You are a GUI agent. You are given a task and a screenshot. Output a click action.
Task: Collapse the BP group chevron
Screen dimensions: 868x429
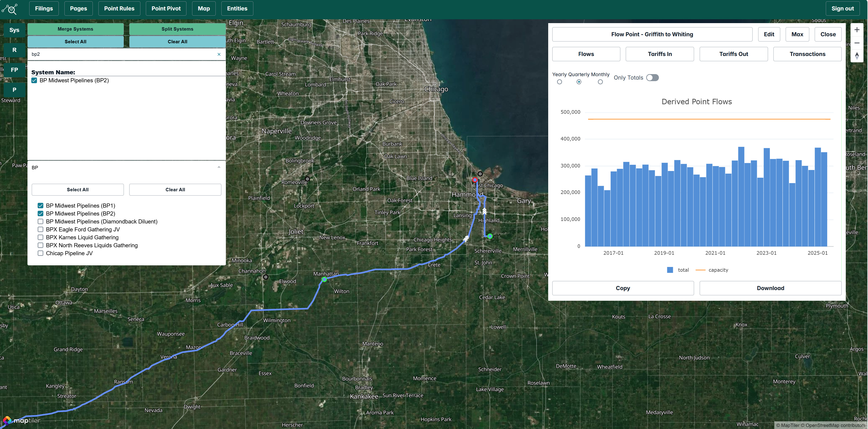[x=219, y=167]
